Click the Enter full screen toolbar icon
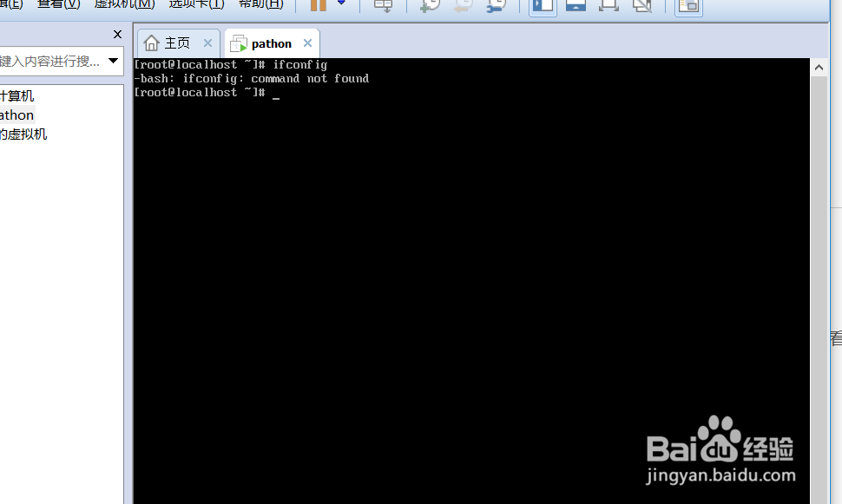This screenshot has height=504, width=842. tap(608, 5)
